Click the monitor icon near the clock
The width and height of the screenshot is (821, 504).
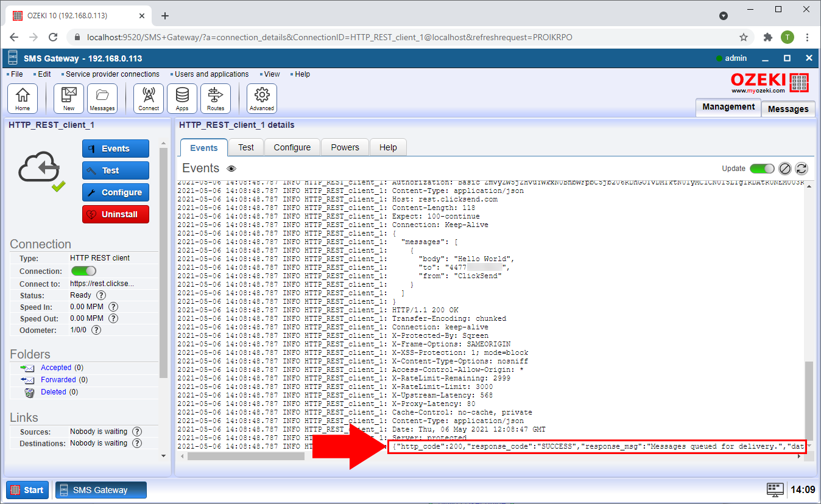[x=775, y=489]
